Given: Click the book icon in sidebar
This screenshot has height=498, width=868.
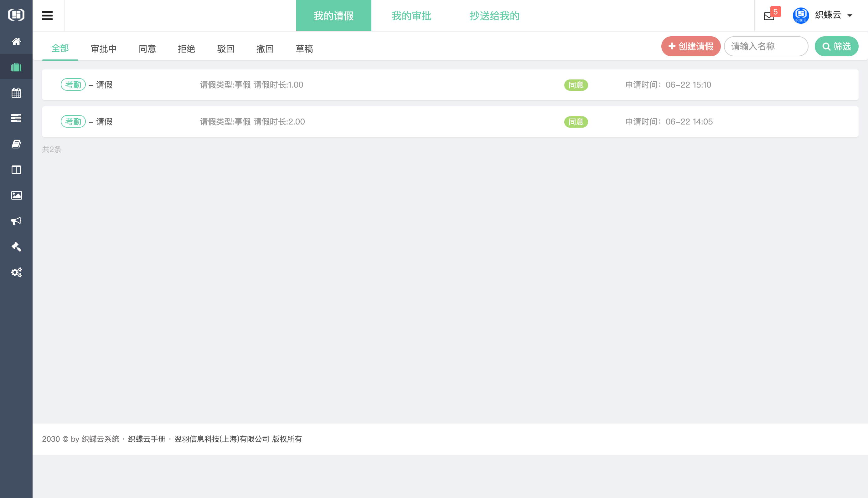Looking at the screenshot, I should click(x=16, y=144).
